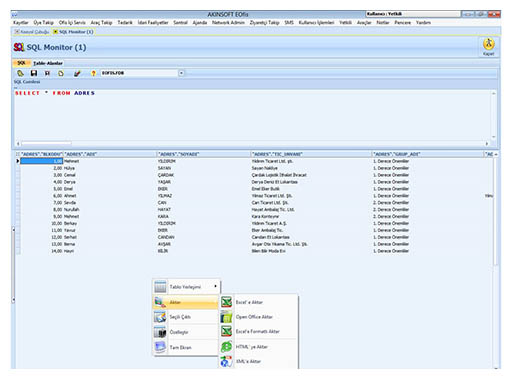Open the Santral menu
Viewport: 510px width, 380px height.
coord(180,23)
